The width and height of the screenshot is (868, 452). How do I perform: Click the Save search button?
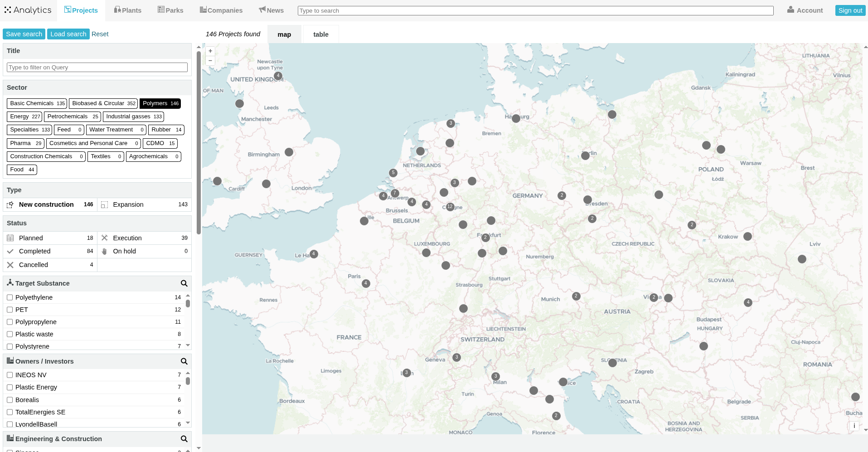pos(24,34)
